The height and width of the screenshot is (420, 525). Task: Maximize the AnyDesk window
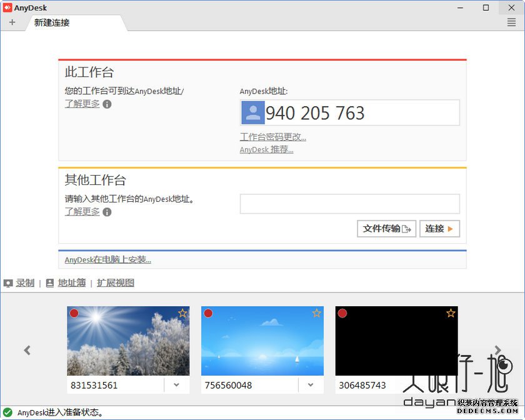(486, 7)
